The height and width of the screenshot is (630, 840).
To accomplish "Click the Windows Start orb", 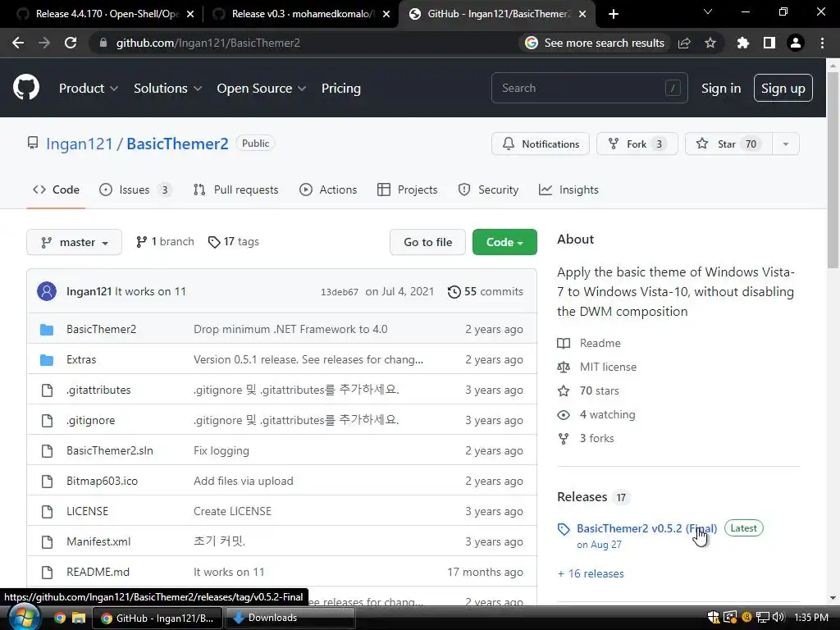I will (x=24, y=617).
